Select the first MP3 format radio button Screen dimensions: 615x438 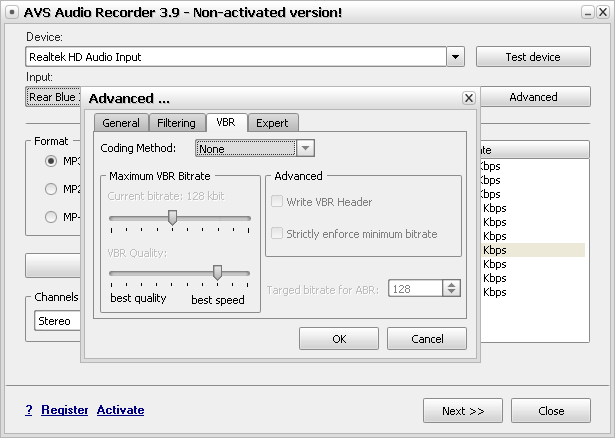[x=51, y=161]
